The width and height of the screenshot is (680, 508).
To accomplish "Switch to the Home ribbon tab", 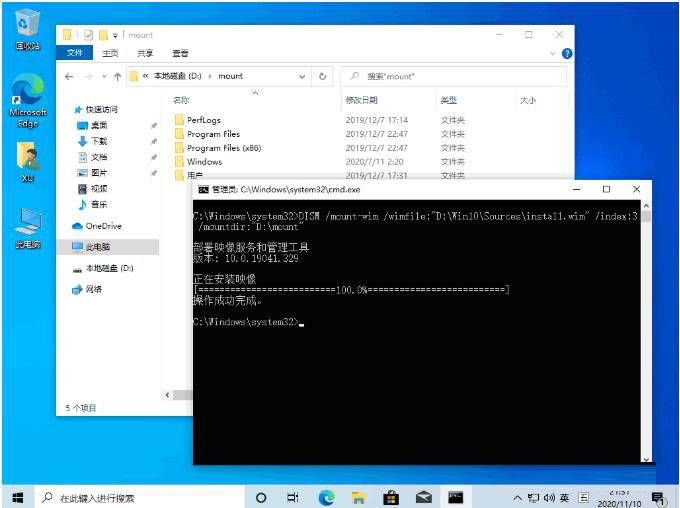I will click(110, 53).
